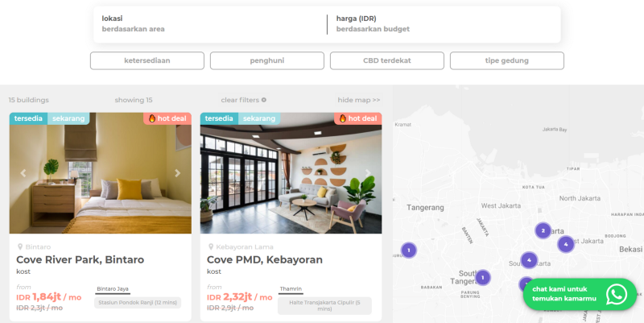644x323 pixels.
Task: Click sekarang tag on Cove River Park
Action: (68, 118)
